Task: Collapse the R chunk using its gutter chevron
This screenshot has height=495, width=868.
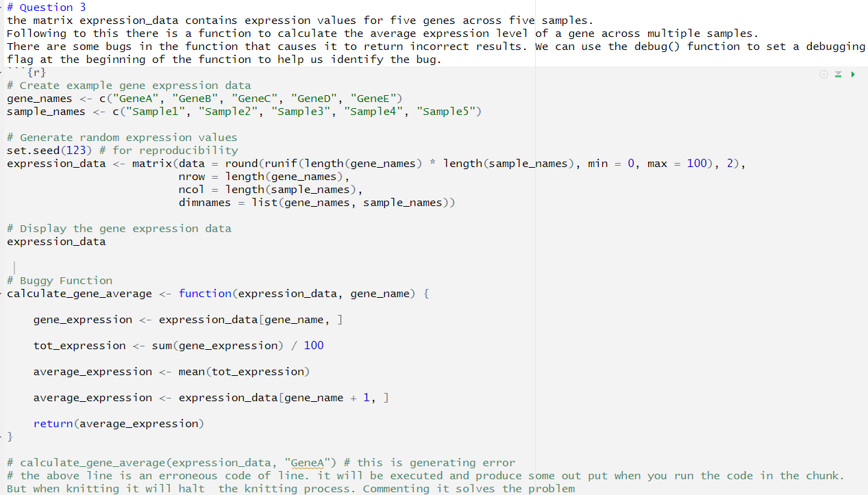Action: [2, 72]
